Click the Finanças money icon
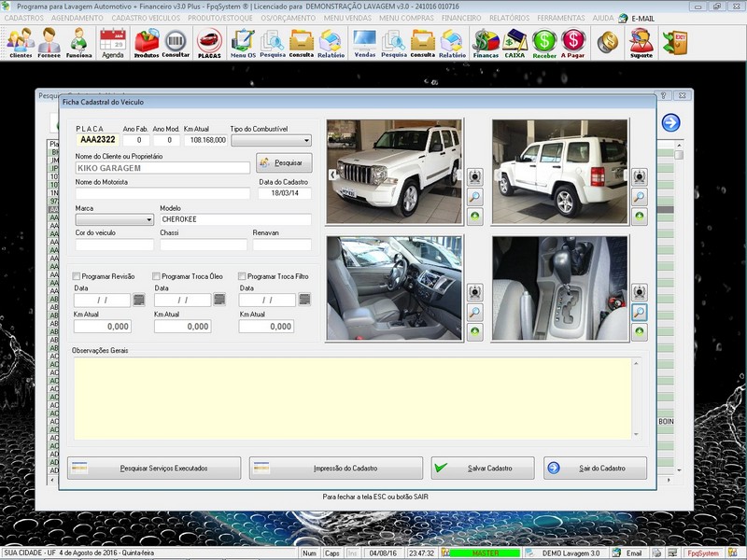 [x=486, y=43]
